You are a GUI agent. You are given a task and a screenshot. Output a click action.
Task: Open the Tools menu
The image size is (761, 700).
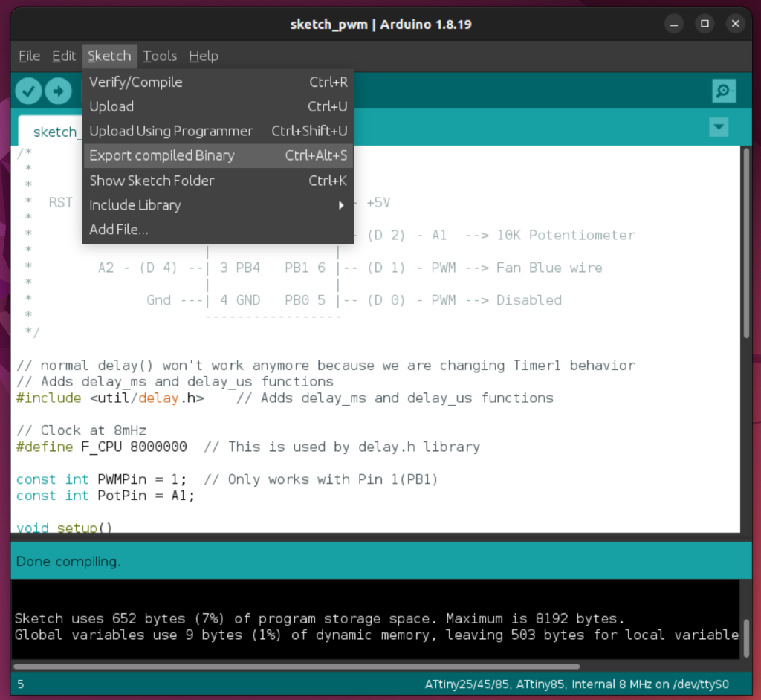click(x=160, y=56)
